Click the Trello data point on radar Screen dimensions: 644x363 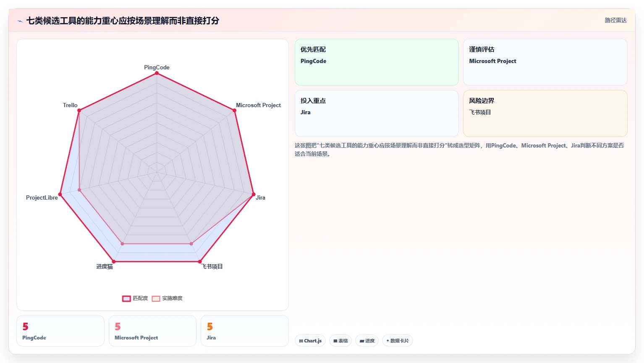click(x=79, y=110)
